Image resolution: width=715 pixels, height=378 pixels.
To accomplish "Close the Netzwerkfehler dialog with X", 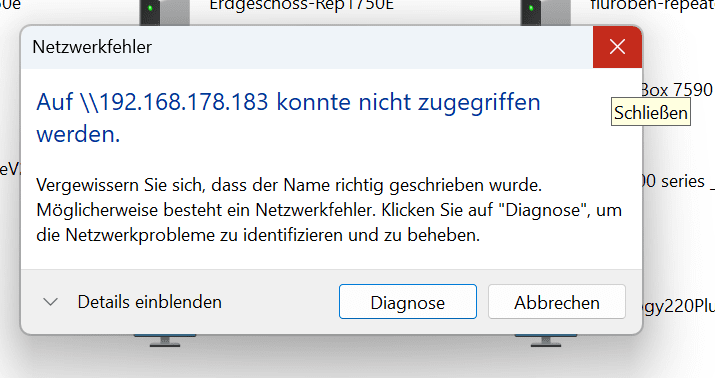I will [617, 47].
